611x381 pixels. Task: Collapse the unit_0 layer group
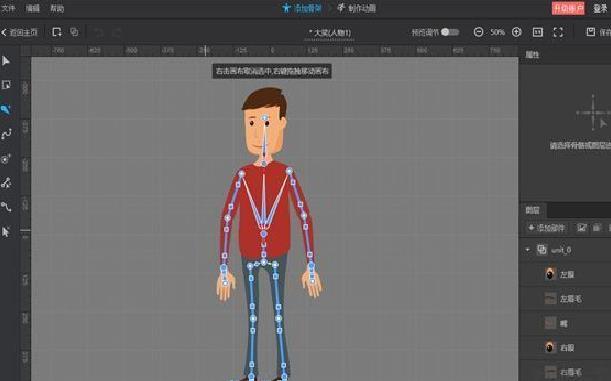point(528,250)
